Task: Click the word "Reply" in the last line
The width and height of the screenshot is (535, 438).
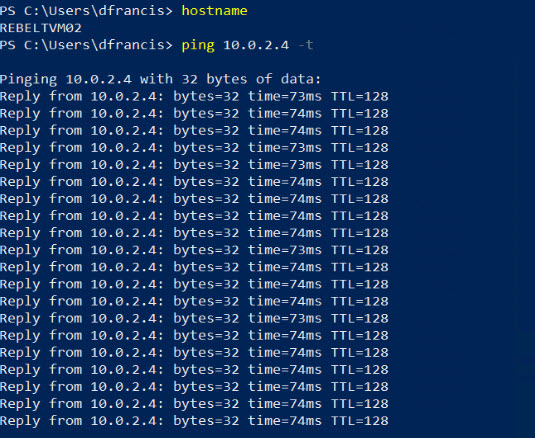Action: tap(20, 422)
